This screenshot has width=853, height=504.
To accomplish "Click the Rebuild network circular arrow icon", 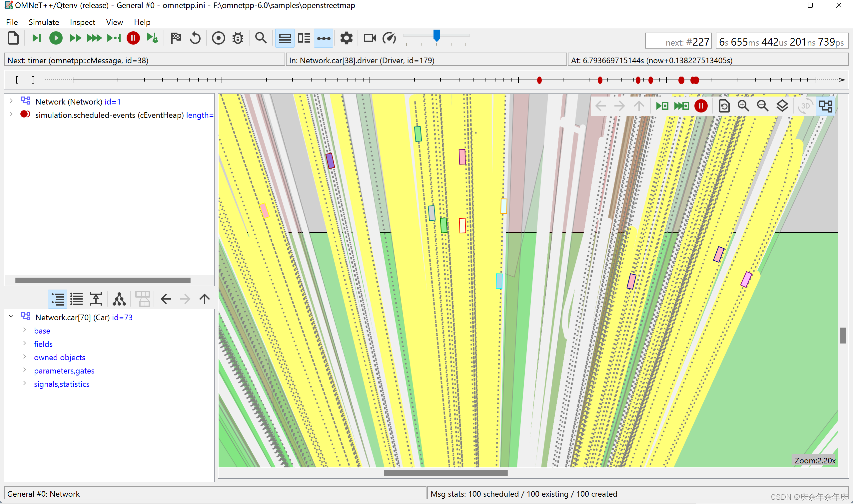I will point(195,38).
